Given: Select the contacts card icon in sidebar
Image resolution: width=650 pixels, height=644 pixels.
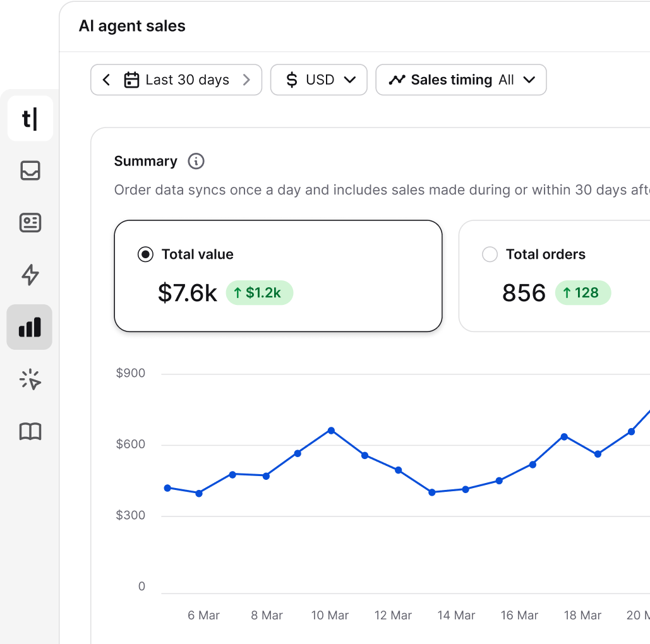Looking at the screenshot, I should [30, 223].
